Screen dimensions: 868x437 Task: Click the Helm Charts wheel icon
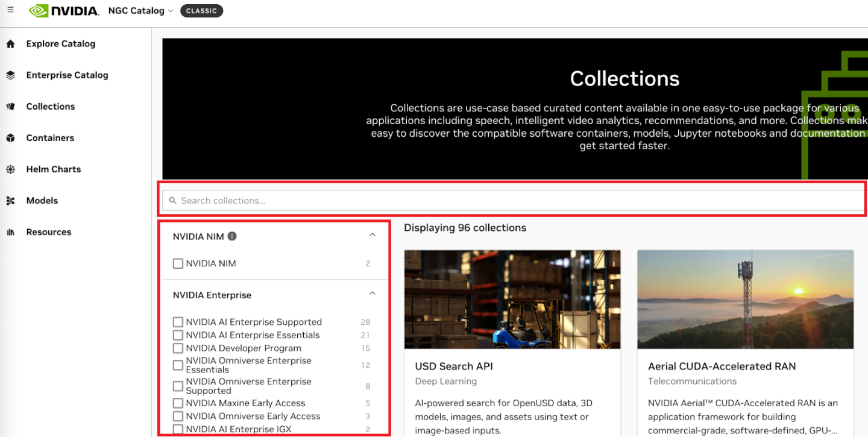pos(10,169)
